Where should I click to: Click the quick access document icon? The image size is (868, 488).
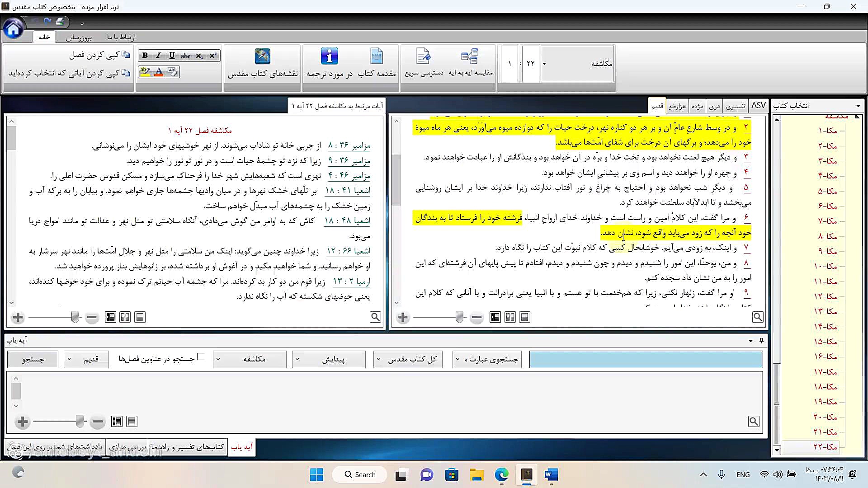point(423,56)
